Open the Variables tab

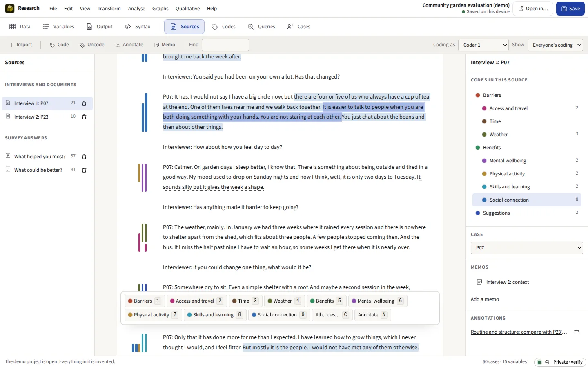(x=59, y=27)
